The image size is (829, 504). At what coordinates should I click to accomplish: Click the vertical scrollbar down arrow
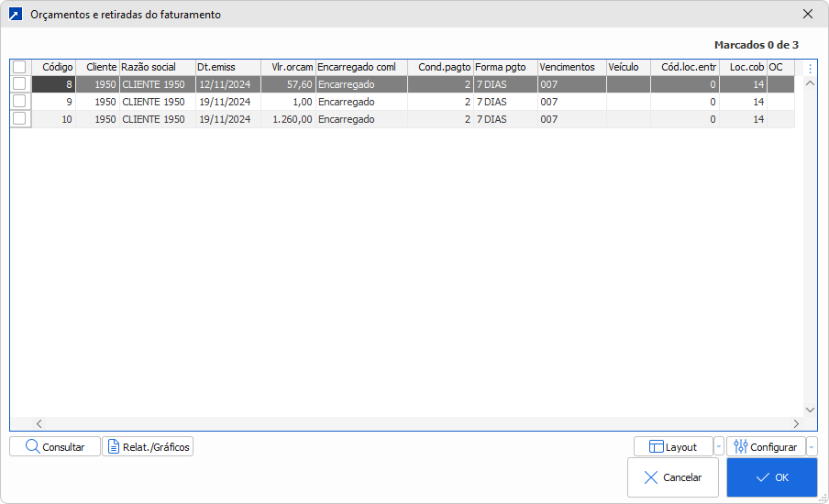click(x=810, y=410)
